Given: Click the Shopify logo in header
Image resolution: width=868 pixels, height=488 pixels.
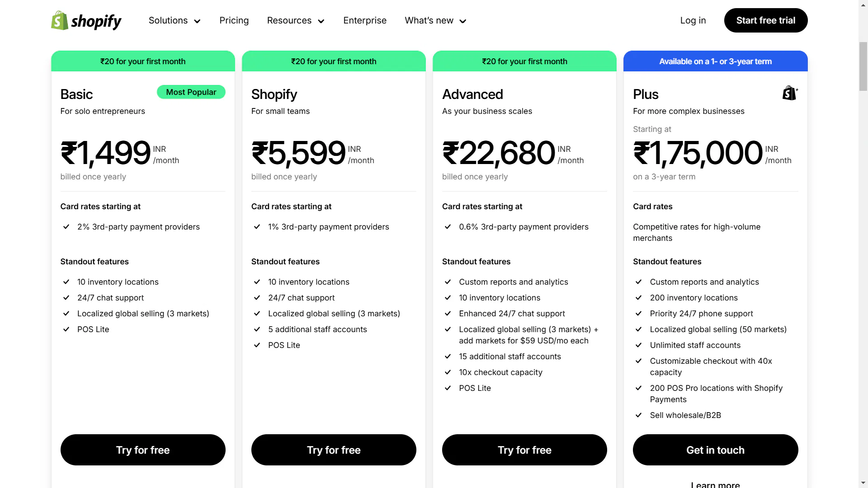Looking at the screenshot, I should pos(86,21).
